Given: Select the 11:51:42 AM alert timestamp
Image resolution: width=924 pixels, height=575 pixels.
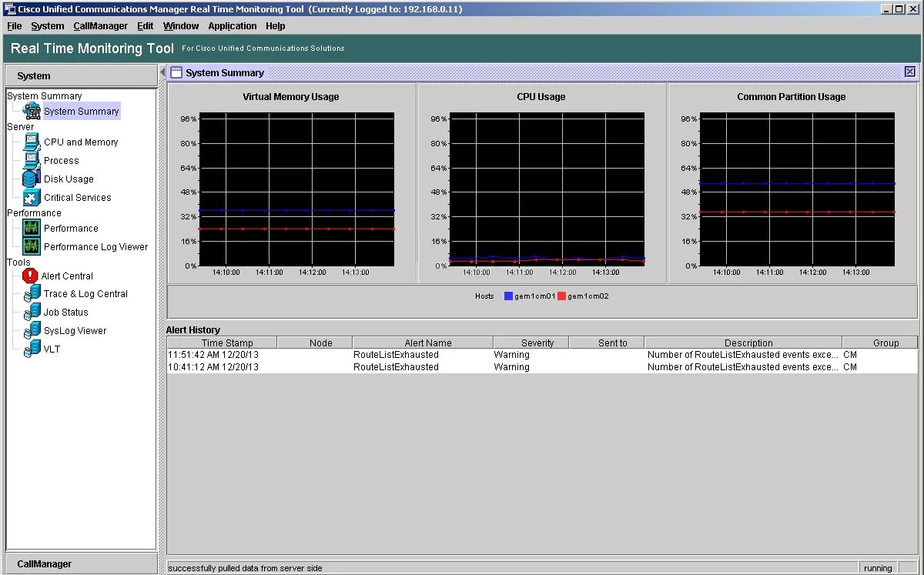Looking at the screenshot, I should pos(213,355).
